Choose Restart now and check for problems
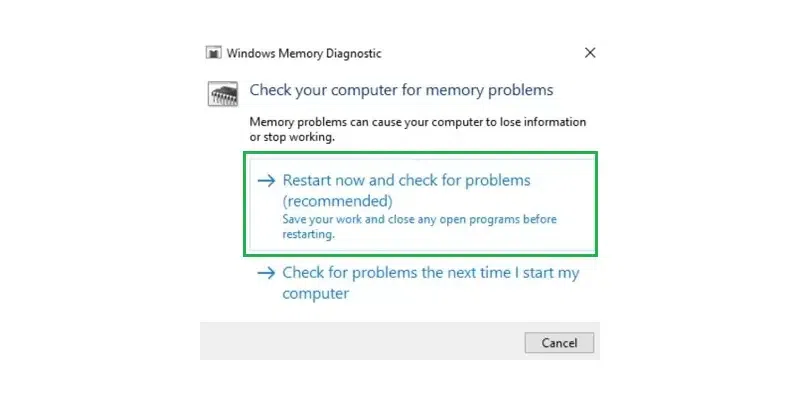Image resolution: width=800 pixels, height=400 pixels. [x=406, y=181]
